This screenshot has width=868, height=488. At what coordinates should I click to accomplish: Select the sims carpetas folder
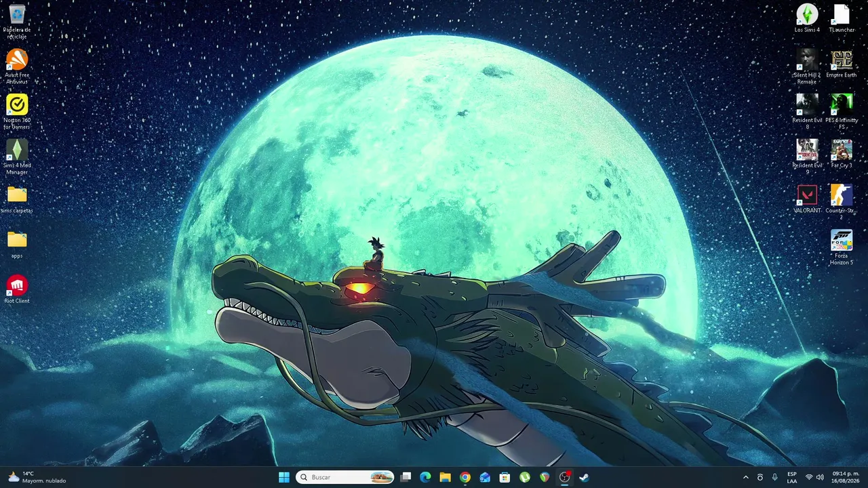click(x=17, y=200)
